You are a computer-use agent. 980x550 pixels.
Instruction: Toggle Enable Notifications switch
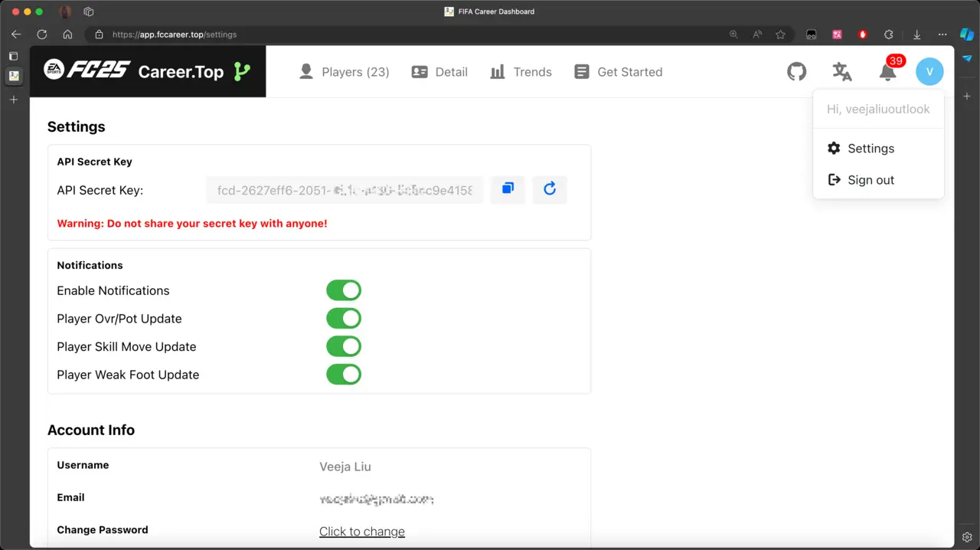pyautogui.click(x=344, y=290)
